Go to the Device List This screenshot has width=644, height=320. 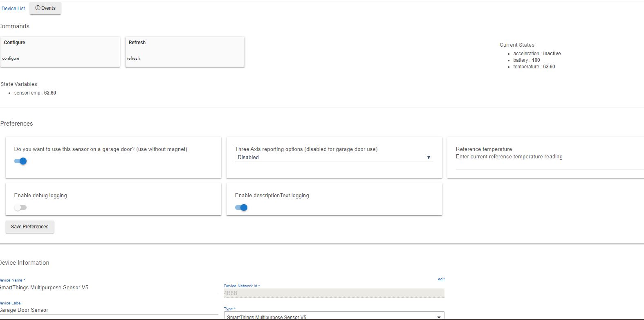(x=13, y=9)
